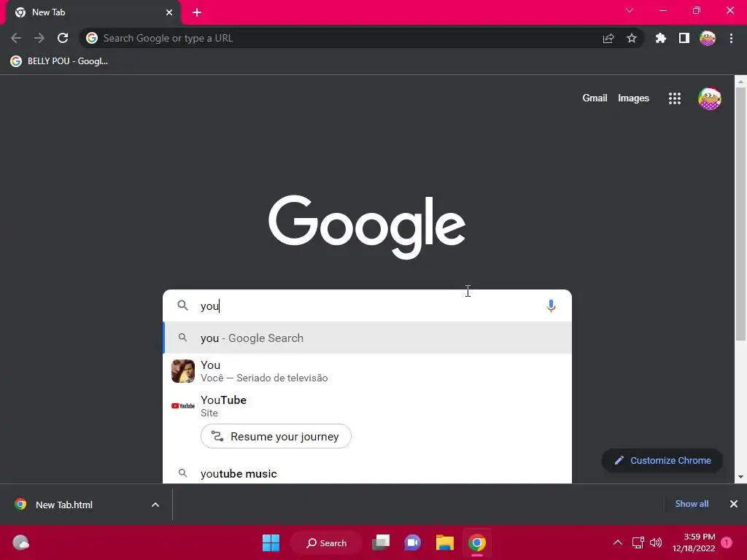Bookmark this tab with the star icon
Viewport: 747px width, 560px height.
(x=632, y=38)
